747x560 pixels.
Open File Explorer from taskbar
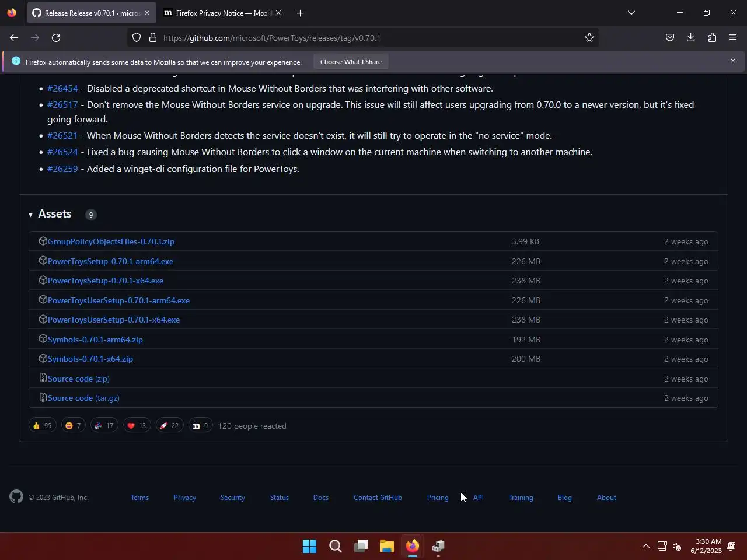pos(387,546)
